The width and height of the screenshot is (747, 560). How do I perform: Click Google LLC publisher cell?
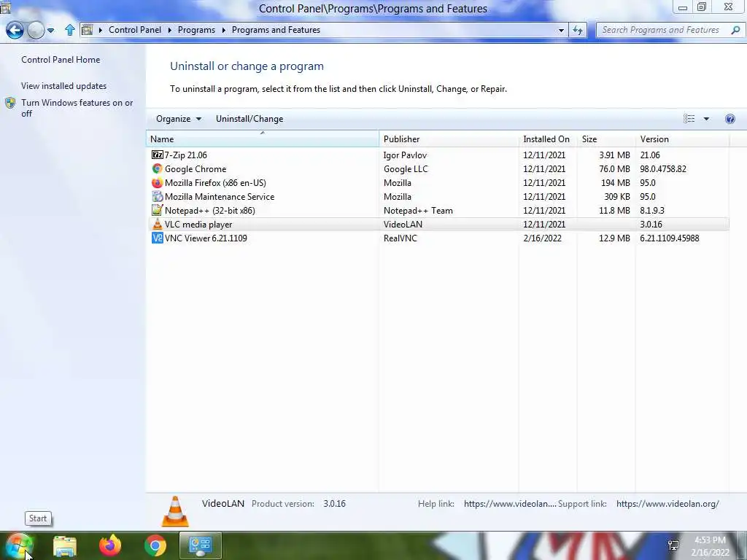(406, 169)
